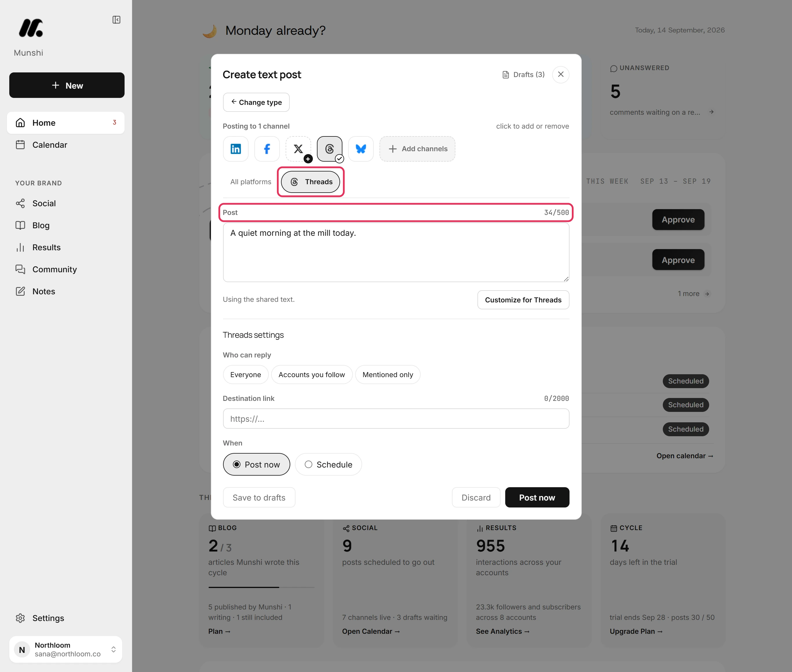This screenshot has width=792, height=672.
Task: Choose Accounts you follow reply option
Action: (312, 375)
